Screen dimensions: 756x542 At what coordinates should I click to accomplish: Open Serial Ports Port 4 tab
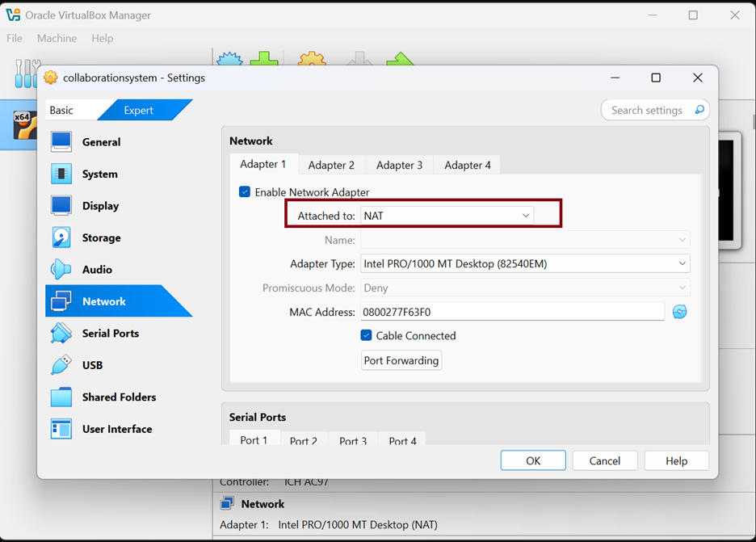402,439
